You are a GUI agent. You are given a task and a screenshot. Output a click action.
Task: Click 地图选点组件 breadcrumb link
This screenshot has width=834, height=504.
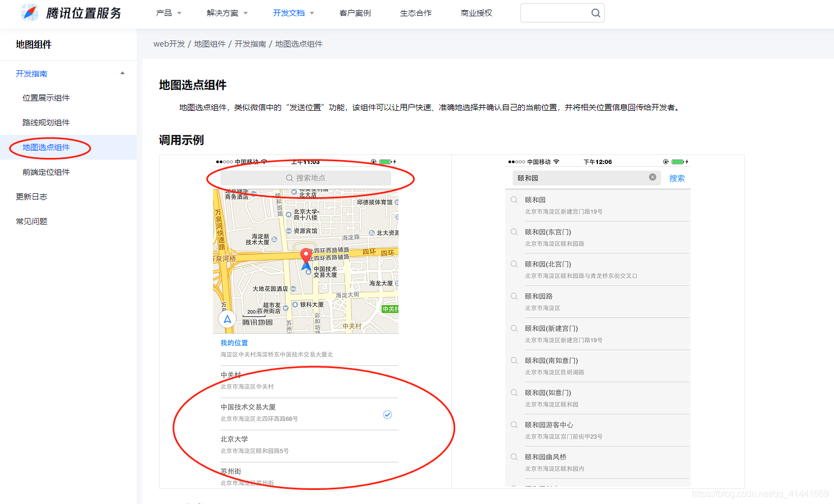coord(299,44)
